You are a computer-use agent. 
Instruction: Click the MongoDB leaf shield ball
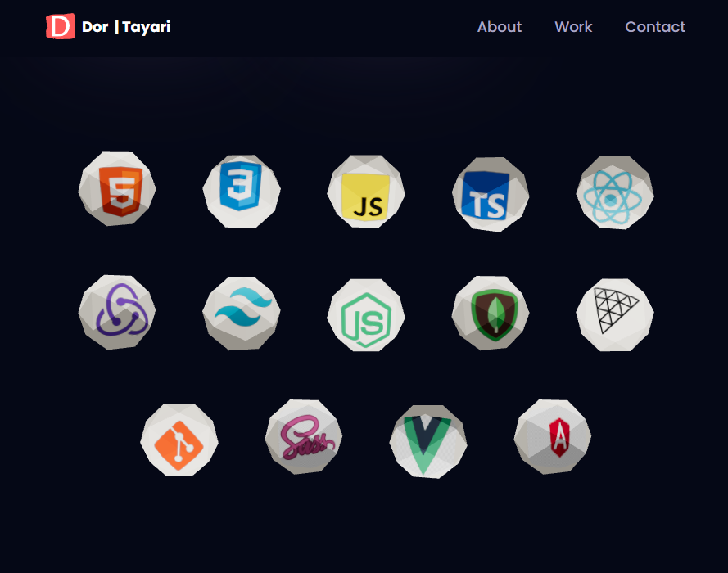491,313
